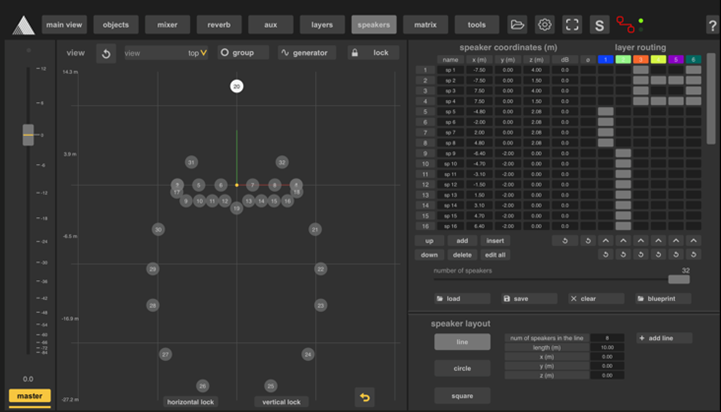Click the add line button
The image size is (721, 412).
pyautogui.click(x=662, y=339)
